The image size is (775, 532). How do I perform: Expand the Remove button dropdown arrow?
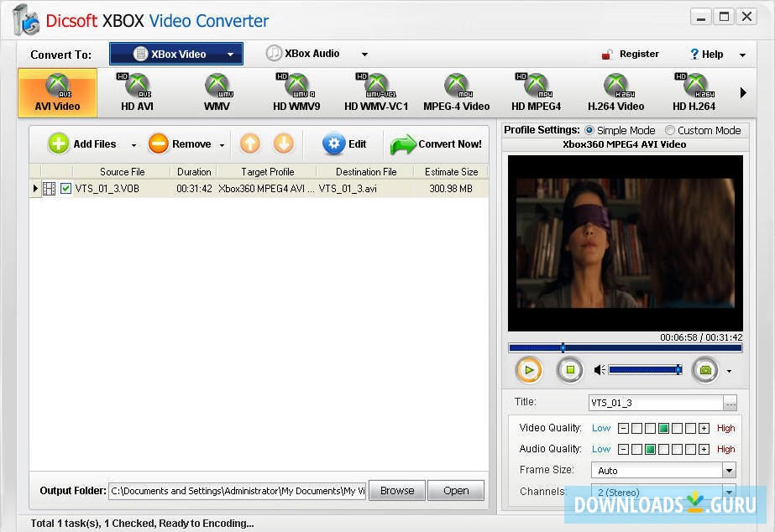click(220, 143)
